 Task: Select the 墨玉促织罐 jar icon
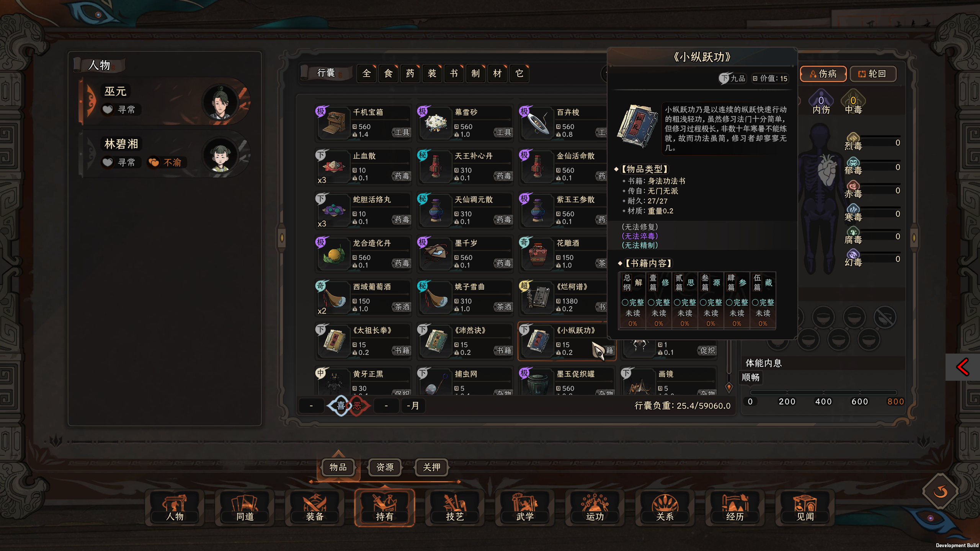point(537,383)
